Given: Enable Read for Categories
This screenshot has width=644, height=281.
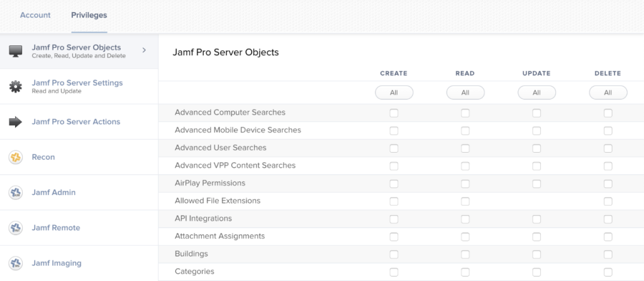Looking at the screenshot, I should point(465,272).
